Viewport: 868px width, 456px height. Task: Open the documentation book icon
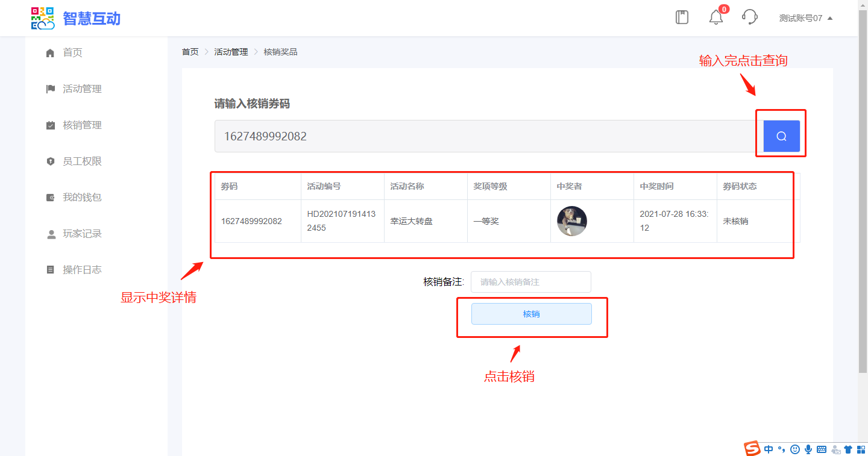(x=682, y=17)
